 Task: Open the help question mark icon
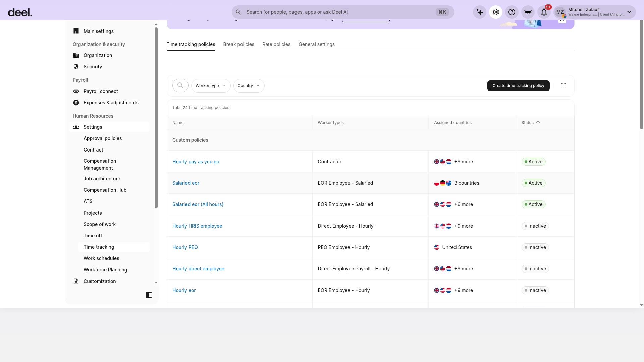tap(512, 12)
